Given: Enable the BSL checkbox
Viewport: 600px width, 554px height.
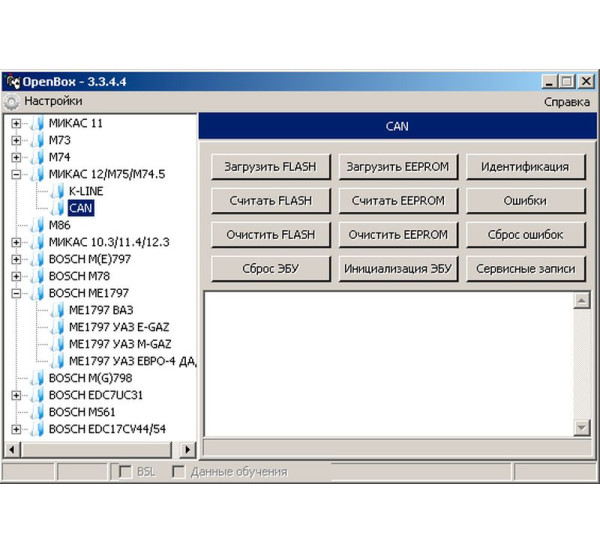Looking at the screenshot, I should tap(125, 471).
